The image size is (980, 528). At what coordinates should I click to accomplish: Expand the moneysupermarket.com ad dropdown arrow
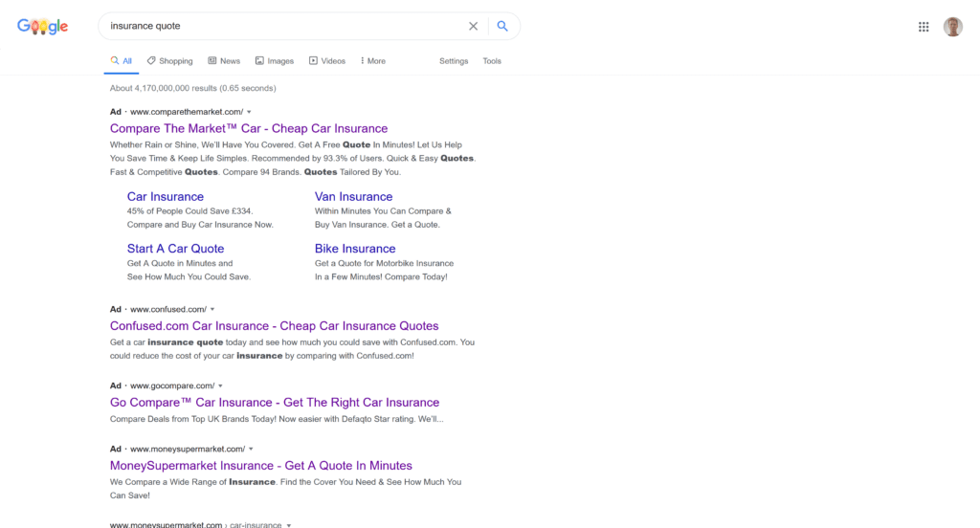[x=251, y=450]
